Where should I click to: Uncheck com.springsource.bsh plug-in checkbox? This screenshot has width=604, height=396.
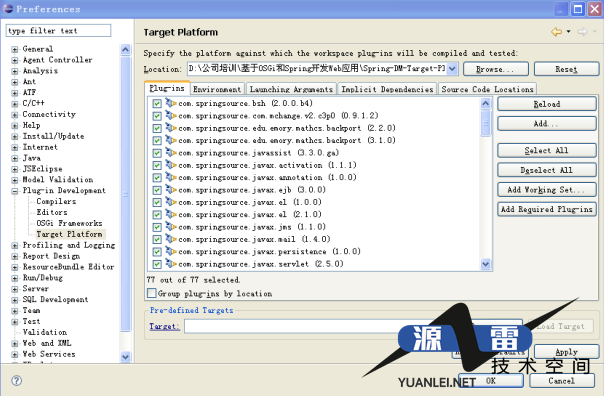[x=157, y=104]
